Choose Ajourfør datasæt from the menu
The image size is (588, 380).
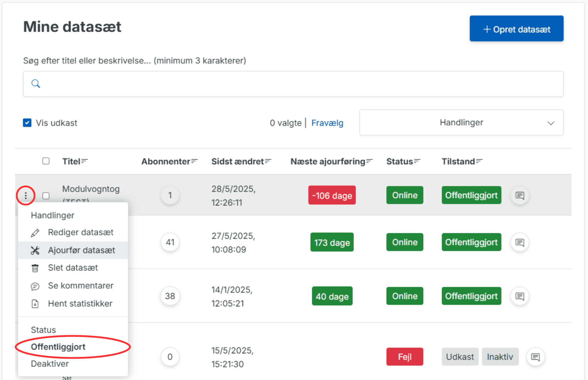73,250
